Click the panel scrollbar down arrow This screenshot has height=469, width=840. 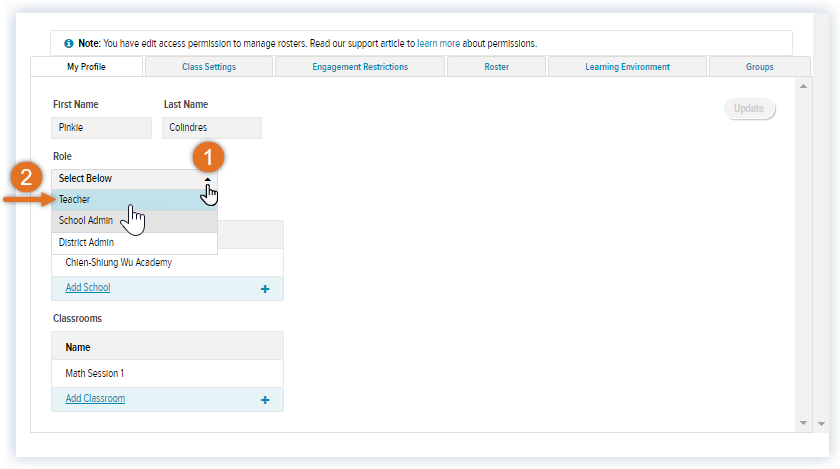point(803,423)
